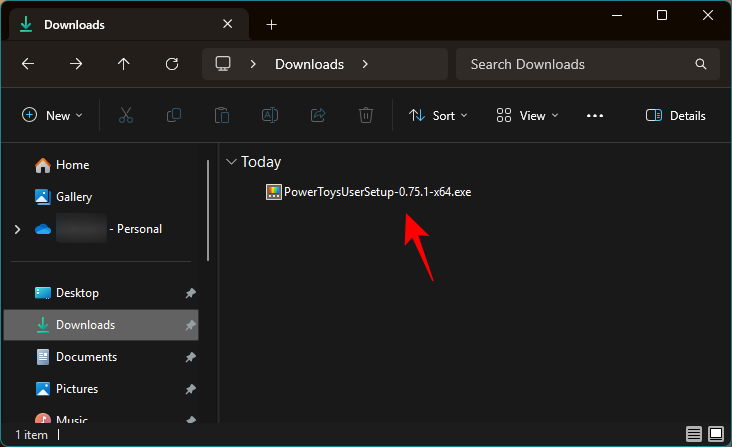Screen dimensions: 732x447
Task: Open a new tab with plus button
Action: tap(271, 24)
